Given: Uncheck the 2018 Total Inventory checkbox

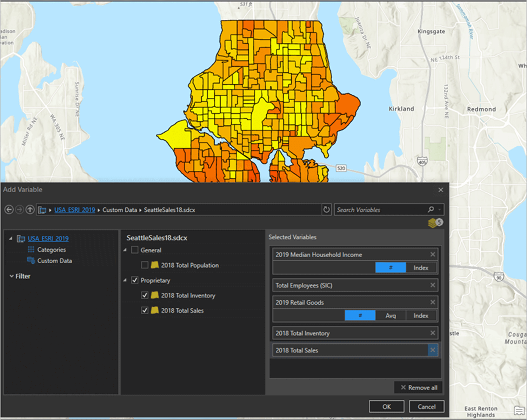Looking at the screenshot, I should (x=145, y=295).
